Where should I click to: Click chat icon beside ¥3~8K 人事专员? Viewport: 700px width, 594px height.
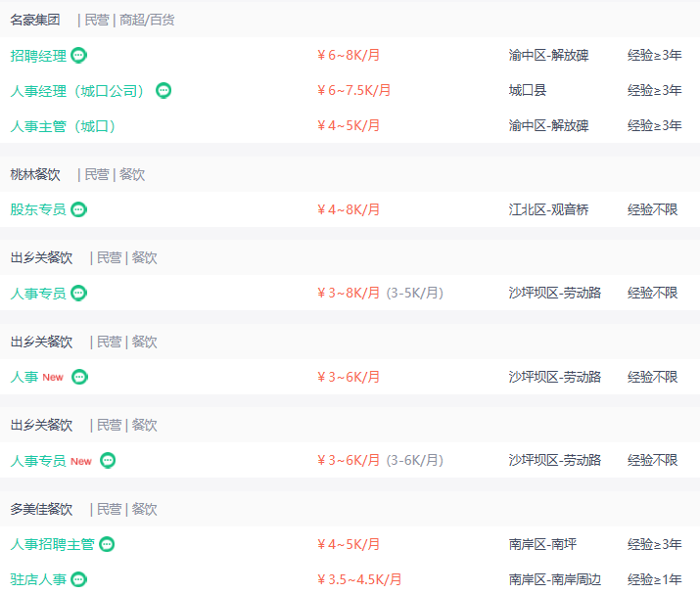click(79, 294)
